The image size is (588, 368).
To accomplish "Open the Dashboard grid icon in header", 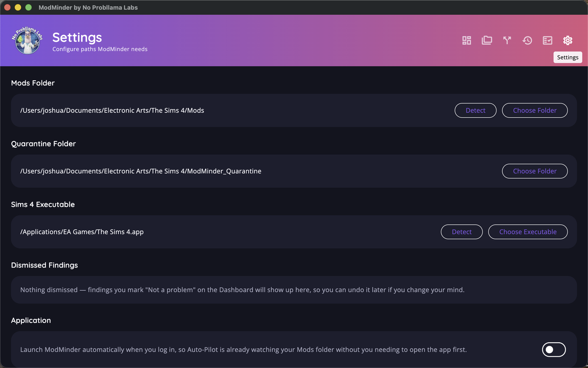I will (x=467, y=40).
